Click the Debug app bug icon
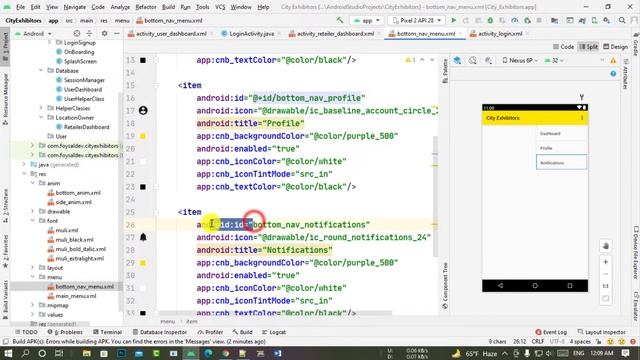The height and width of the screenshot is (360, 640). tap(490, 20)
